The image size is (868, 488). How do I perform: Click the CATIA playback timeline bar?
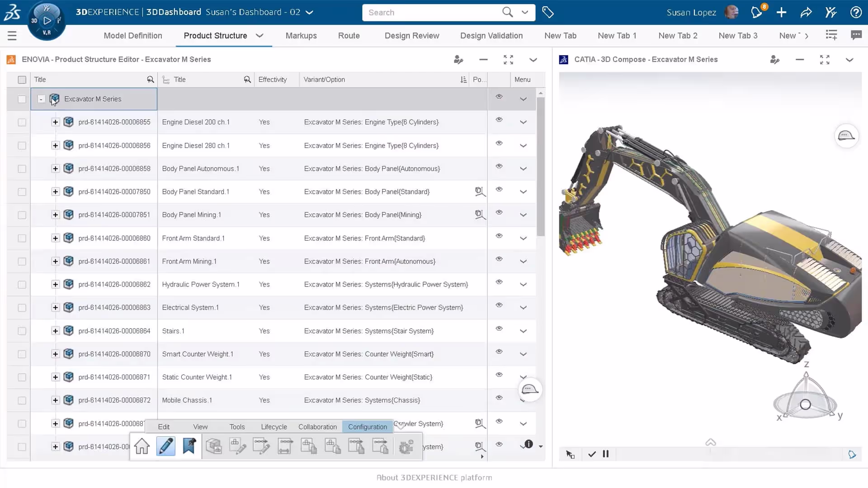pyautogui.click(x=729, y=454)
